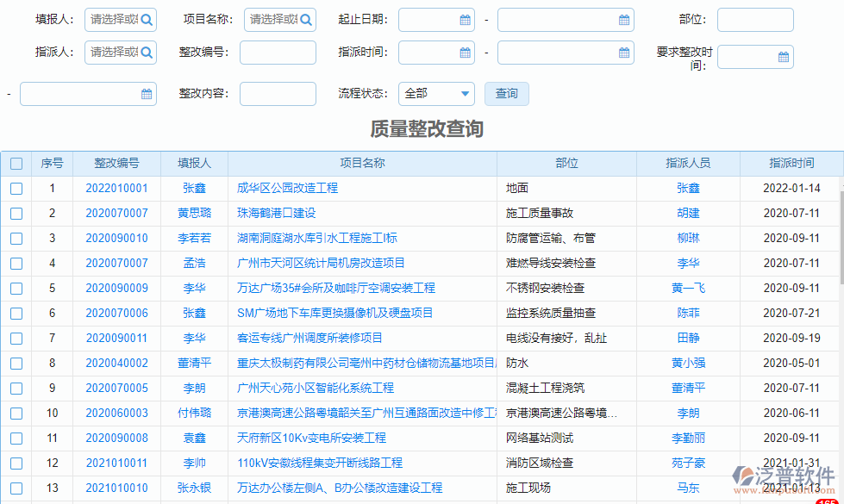Click assignee link 胡建

pos(688,213)
